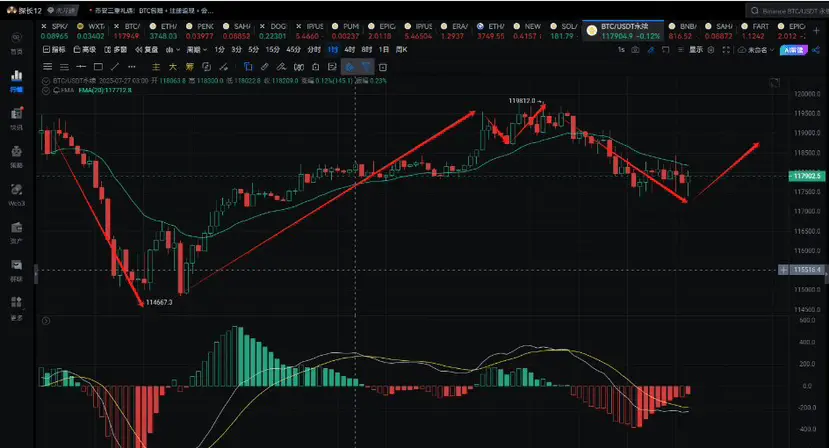This screenshot has height=448, width=829.
Task: Switch to the 周K timeframe
Action: [401, 50]
